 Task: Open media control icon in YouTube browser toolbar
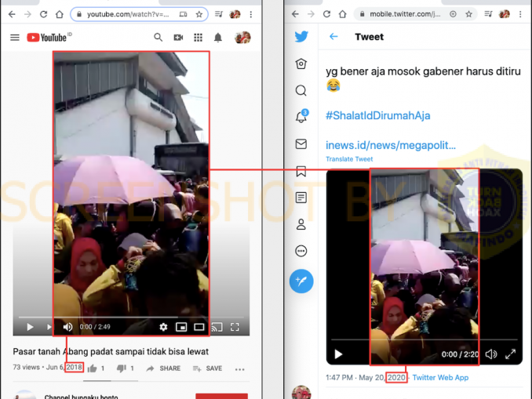(x=219, y=14)
